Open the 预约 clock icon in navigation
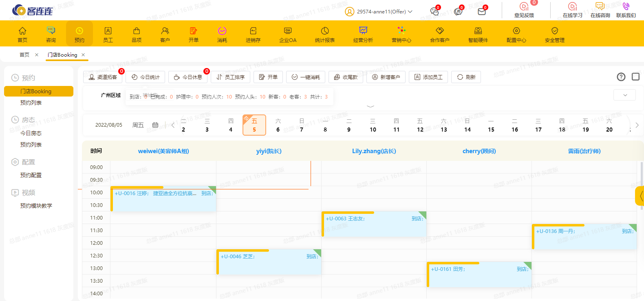 (x=79, y=31)
